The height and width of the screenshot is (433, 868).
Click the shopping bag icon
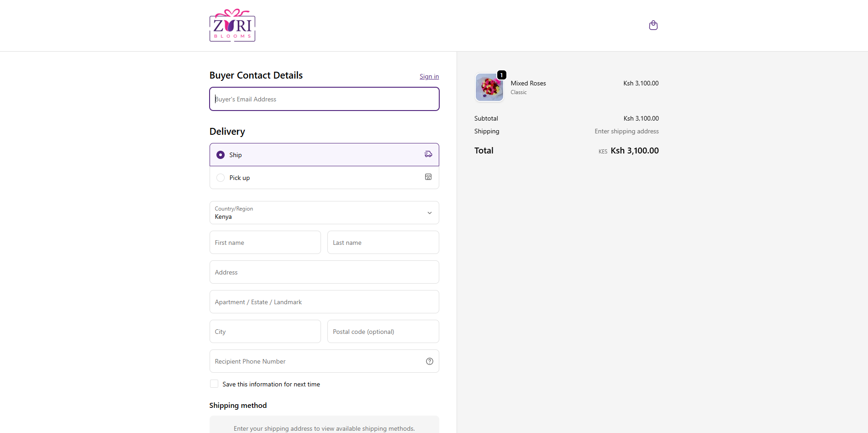point(653,25)
